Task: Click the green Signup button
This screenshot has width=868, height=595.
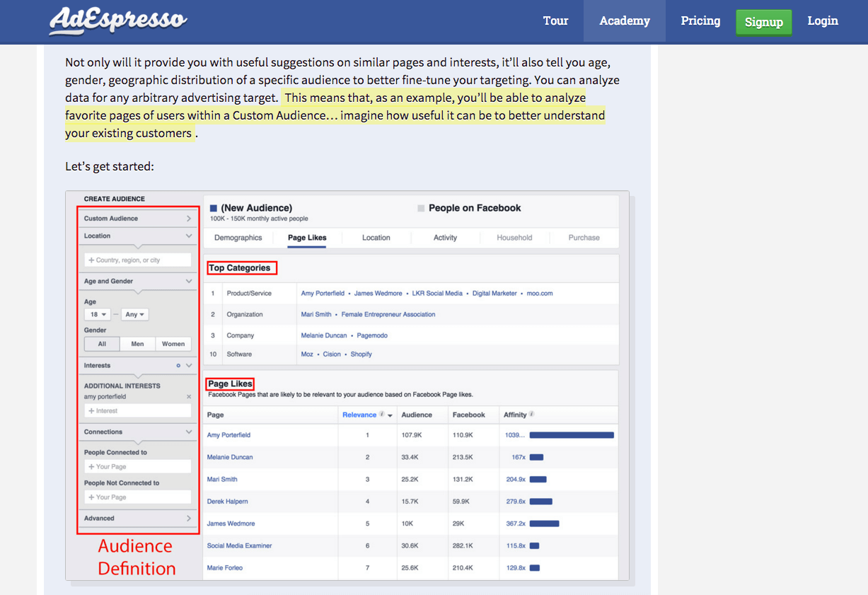Action: pyautogui.click(x=763, y=22)
